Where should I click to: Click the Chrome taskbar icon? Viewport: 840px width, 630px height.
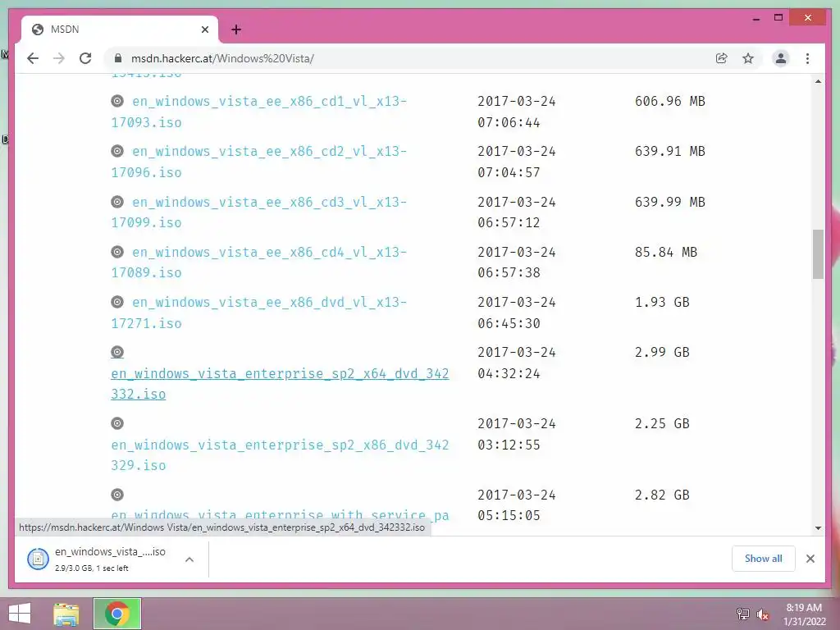[117, 614]
